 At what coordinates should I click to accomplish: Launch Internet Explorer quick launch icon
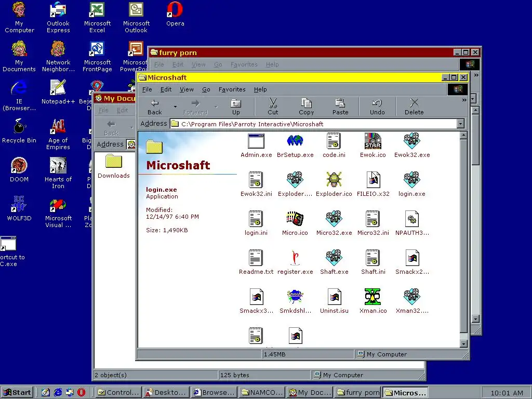58,393
